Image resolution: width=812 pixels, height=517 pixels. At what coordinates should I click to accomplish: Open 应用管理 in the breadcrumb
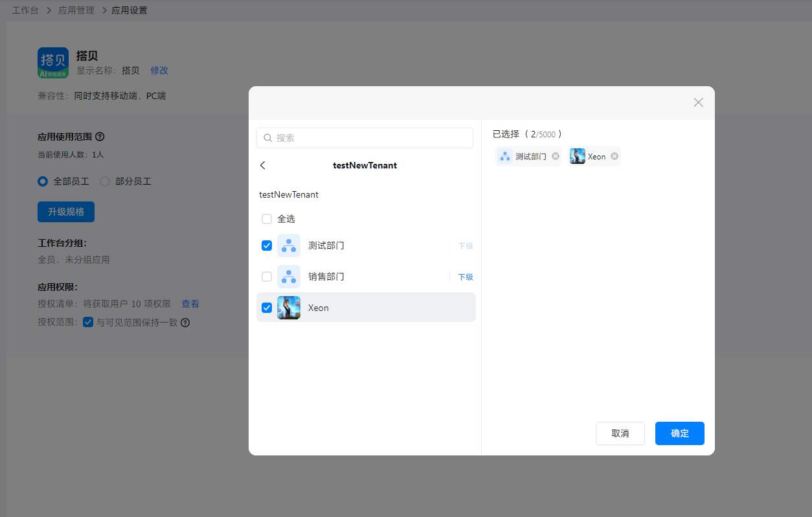pos(76,10)
